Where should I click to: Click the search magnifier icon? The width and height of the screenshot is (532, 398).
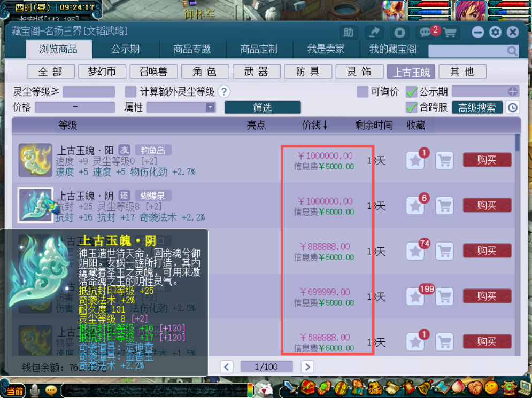(512, 51)
